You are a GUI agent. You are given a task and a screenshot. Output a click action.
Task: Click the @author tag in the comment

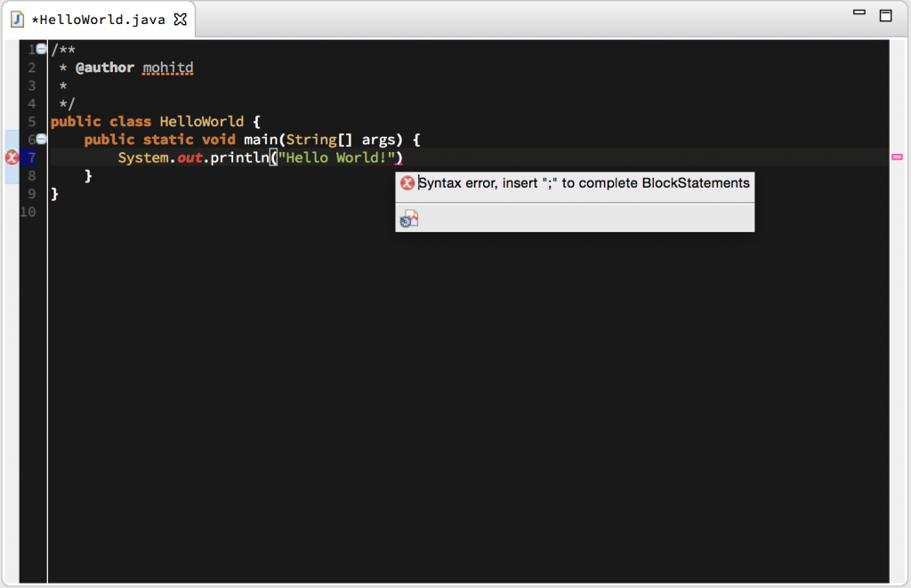click(105, 68)
